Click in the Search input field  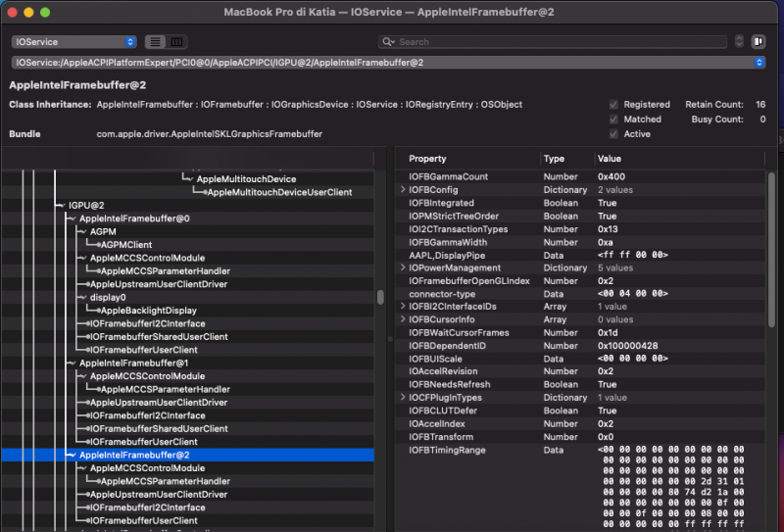559,42
